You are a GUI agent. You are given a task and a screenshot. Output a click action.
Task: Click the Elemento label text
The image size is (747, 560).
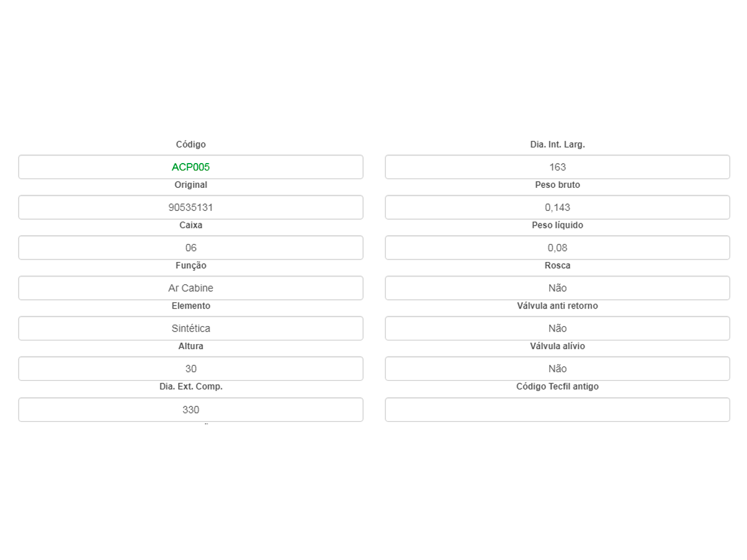tap(190, 306)
